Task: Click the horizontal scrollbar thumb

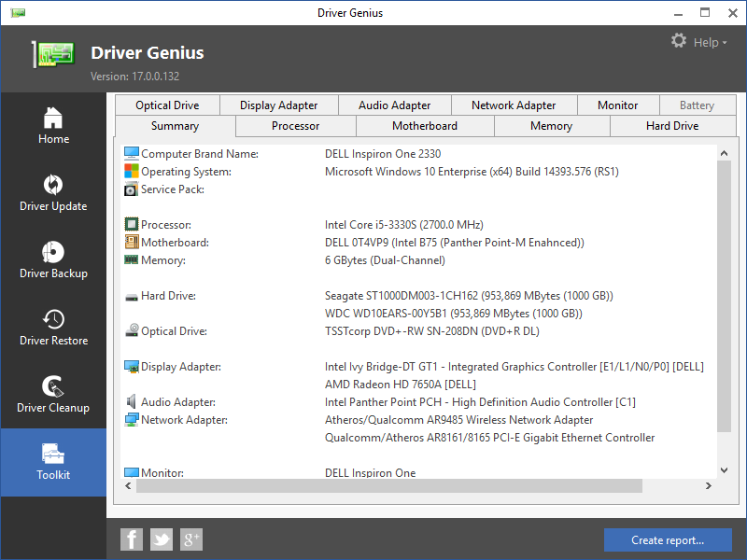Action: (389, 485)
